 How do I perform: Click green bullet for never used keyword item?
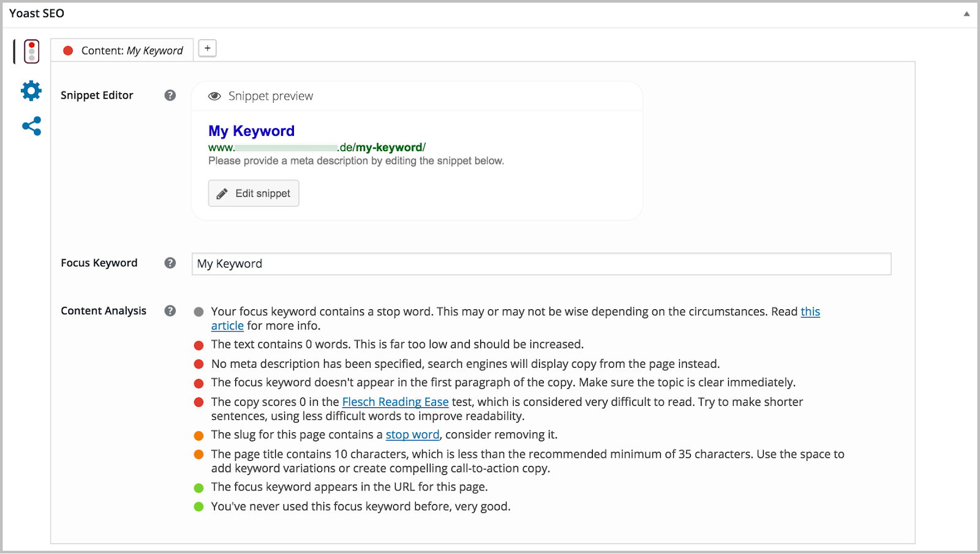[x=198, y=507]
